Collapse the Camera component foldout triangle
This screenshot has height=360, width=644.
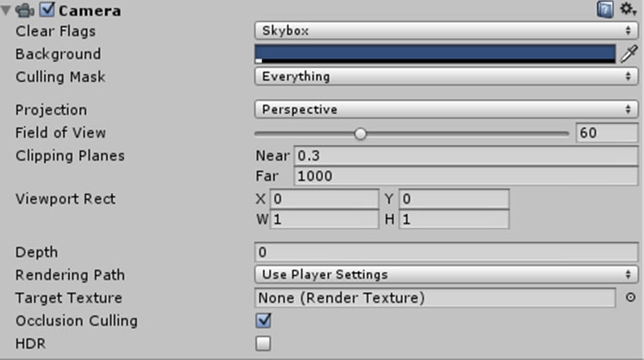tap(6, 10)
